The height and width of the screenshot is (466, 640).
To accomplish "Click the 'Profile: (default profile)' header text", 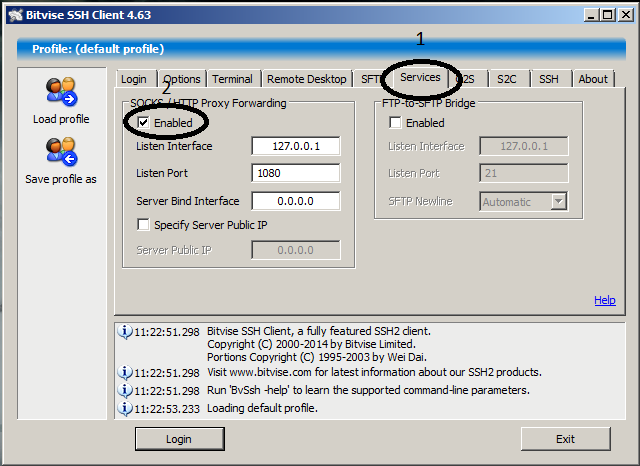I will click(98, 49).
